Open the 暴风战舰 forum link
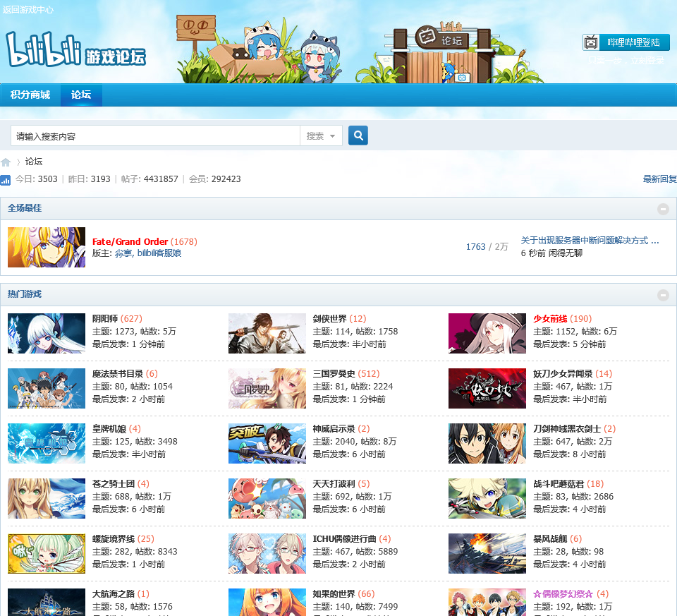 [550, 538]
